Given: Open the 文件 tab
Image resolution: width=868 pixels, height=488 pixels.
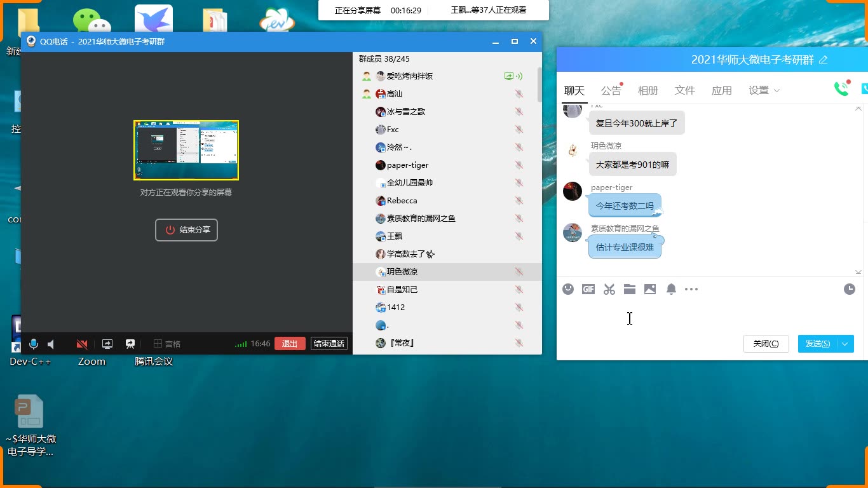Looking at the screenshot, I should point(685,90).
